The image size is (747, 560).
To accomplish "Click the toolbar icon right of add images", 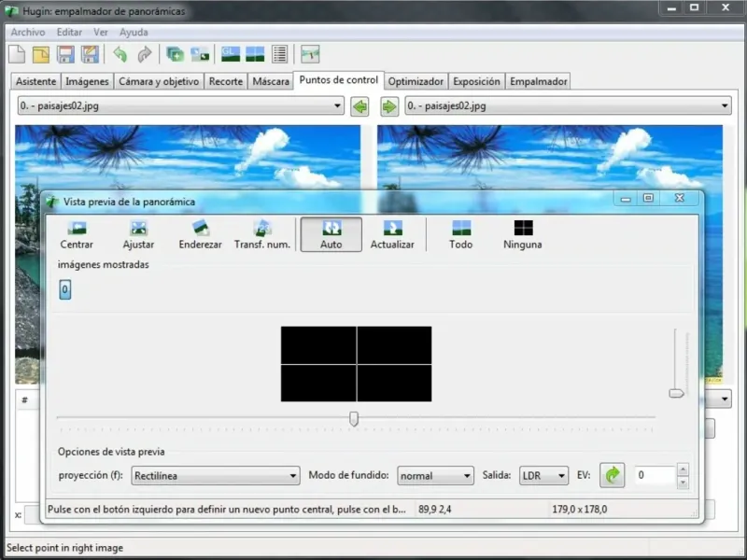I will coord(200,54).
